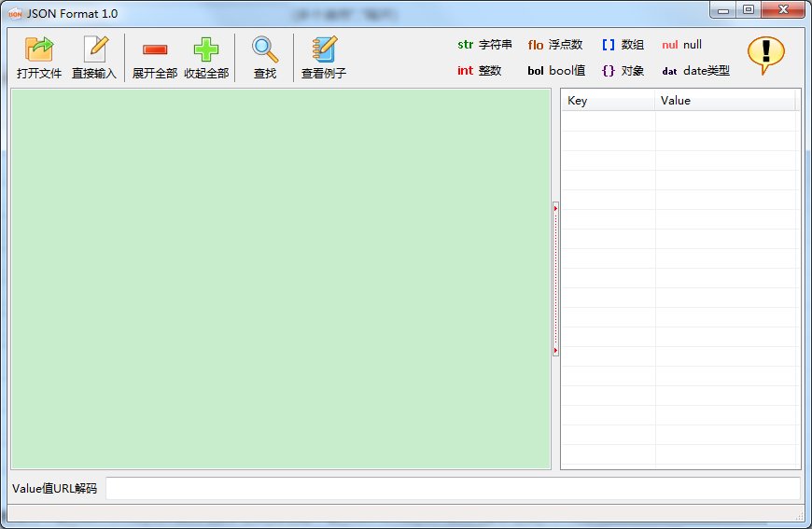The width and height of the screenshot is (812, 529).
Task: Click the 查看例子 notebook icon
Action: tap(324, 49)
